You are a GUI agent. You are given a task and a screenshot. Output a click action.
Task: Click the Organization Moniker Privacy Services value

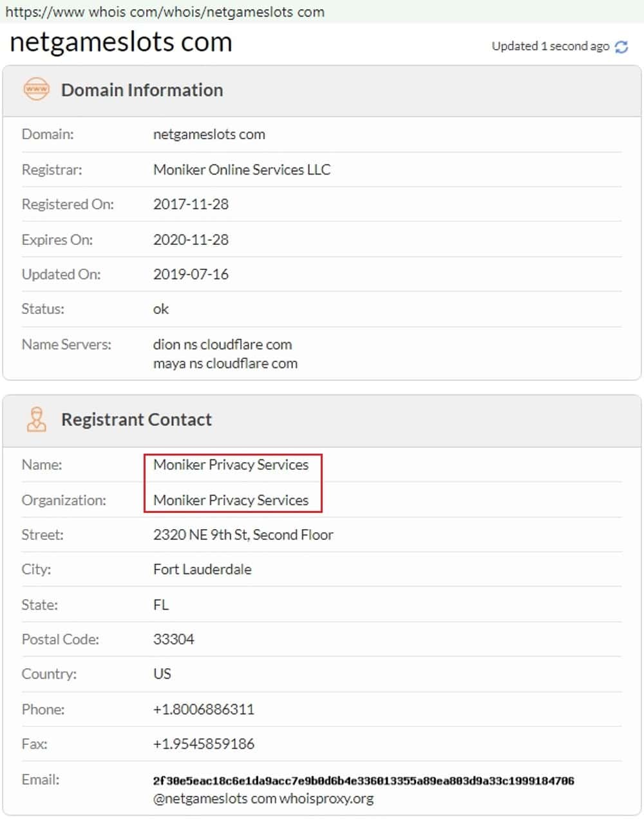[231, 500]
